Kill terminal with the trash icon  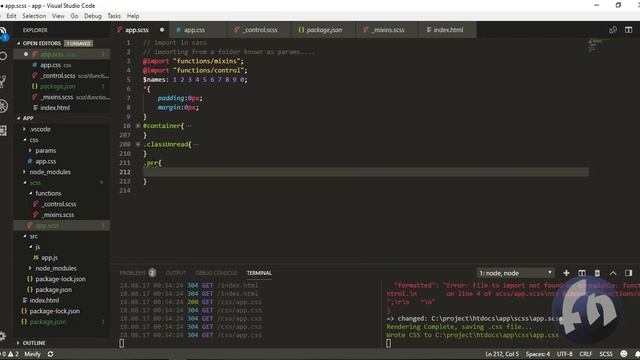597,273
